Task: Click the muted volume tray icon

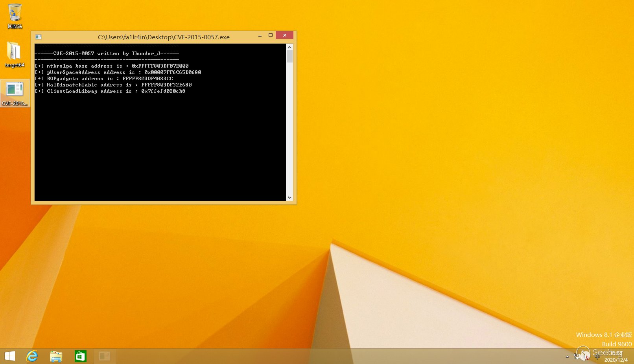Action: [x=586, y=357]
